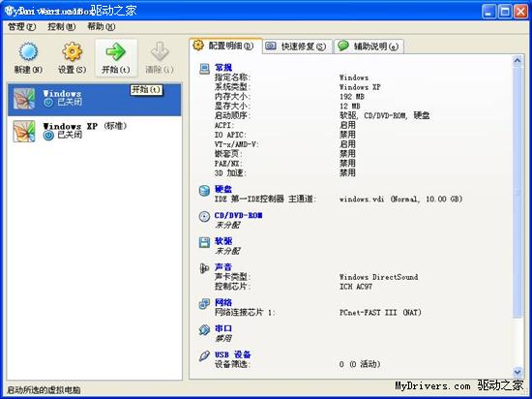Open the 帮助(H) menu
Screen dimensions: 532x399
[x=102, y=26]
